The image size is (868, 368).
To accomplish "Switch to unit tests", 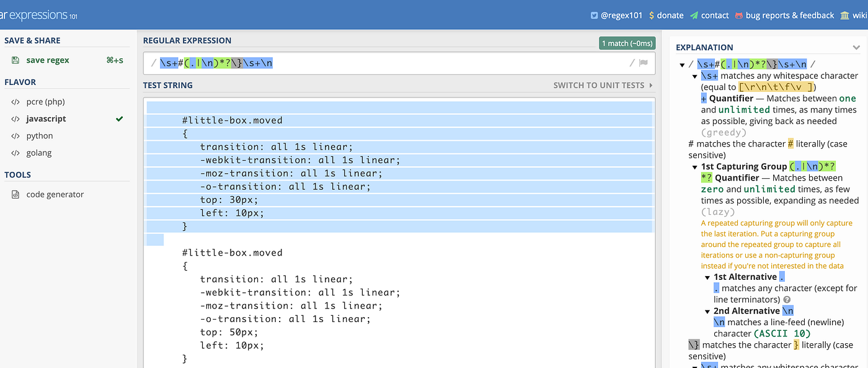I will pos(603,85).
